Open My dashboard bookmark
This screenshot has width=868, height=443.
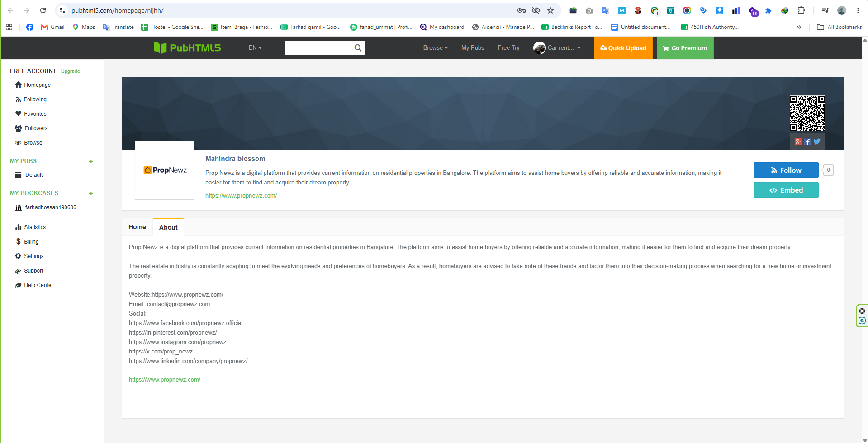(442, 27)
